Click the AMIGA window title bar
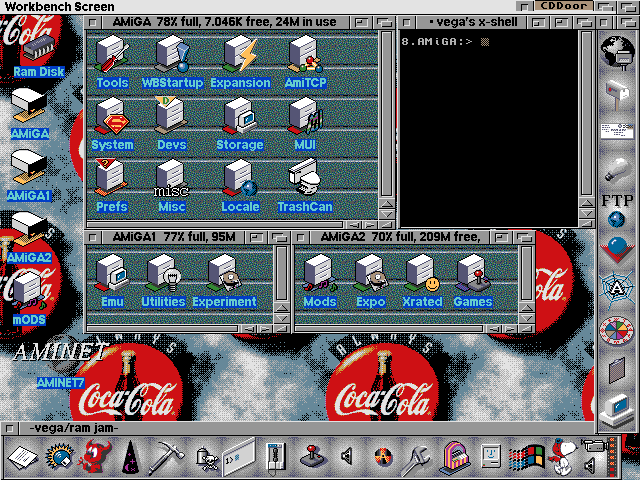Screen dimensions: 640x480 click(224, 22)
